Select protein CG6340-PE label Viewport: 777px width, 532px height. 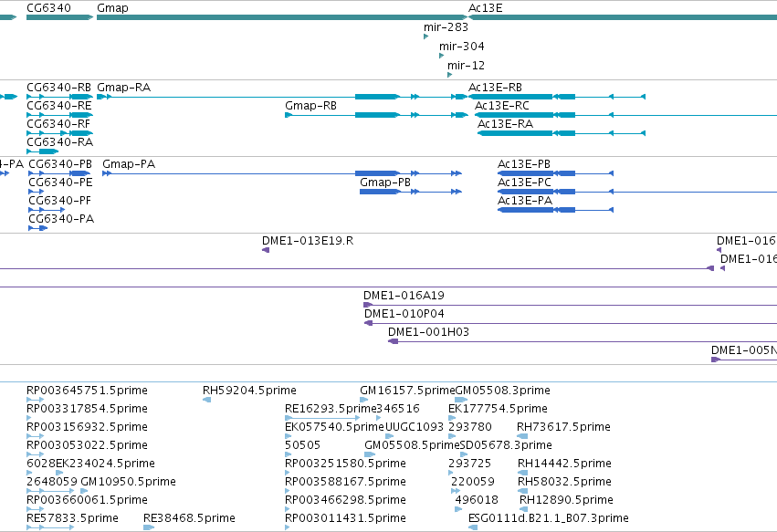(x=60, y=183)
